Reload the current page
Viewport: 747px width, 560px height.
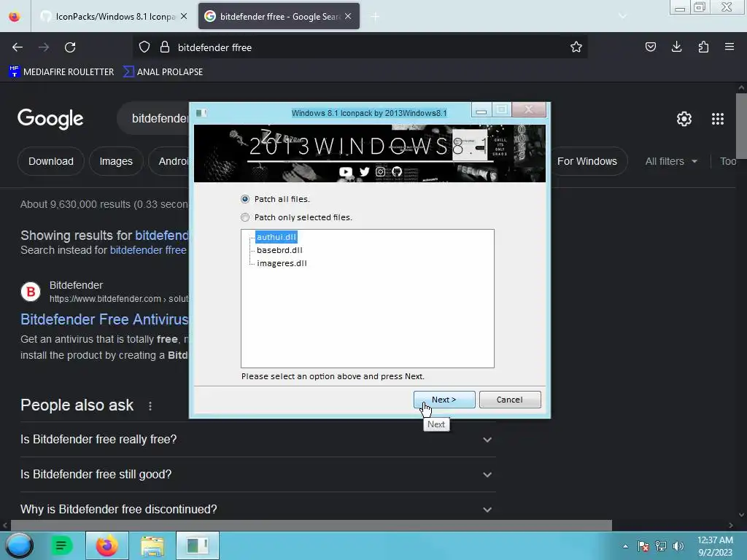tap(70, 47)
